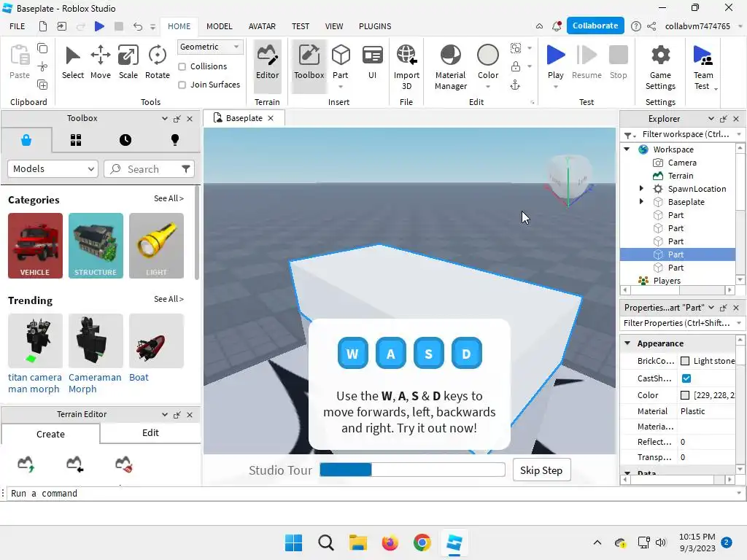
Task: Toggle the CastShadow checkbox
Action: [x=686, y=378]
